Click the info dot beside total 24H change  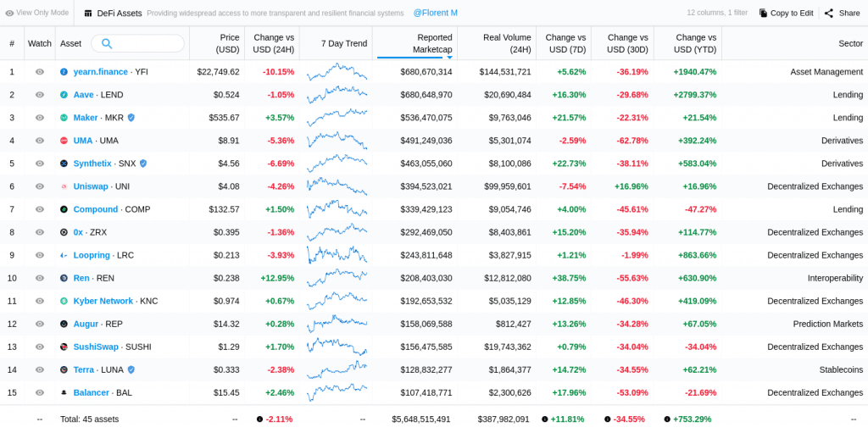pyautogui.click(x=259, y=419)
